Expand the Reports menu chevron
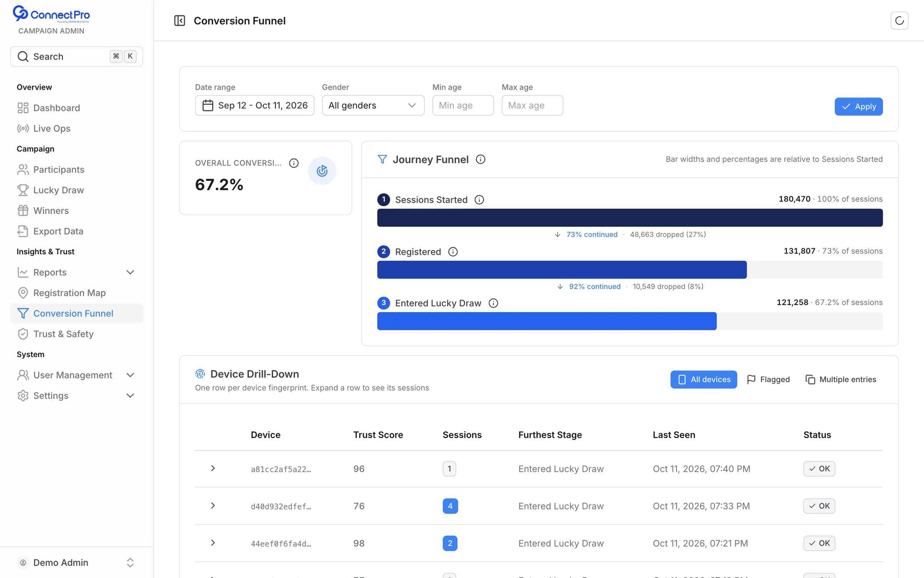The height and width of the screenshot is (578, 924). tap(130, 272)
